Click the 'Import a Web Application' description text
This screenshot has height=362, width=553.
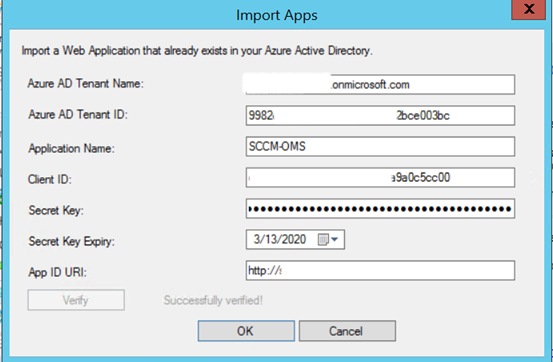coord(197,51)
